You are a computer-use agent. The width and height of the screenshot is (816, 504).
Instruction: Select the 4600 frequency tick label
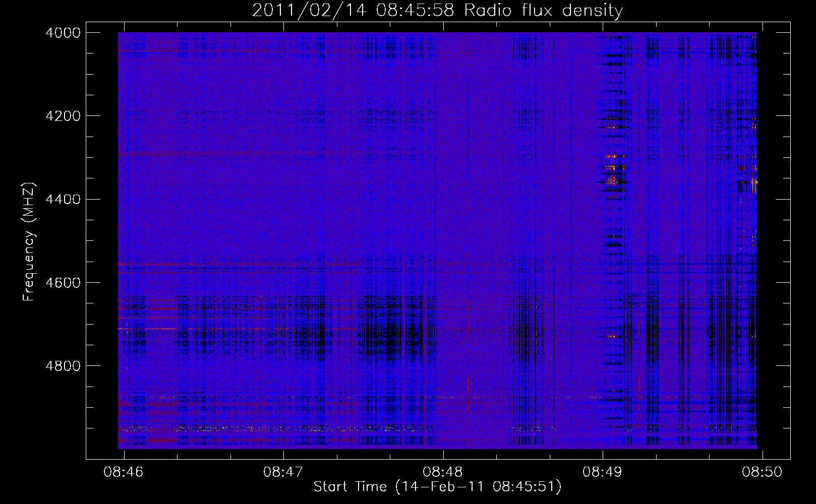click(63, 282)
